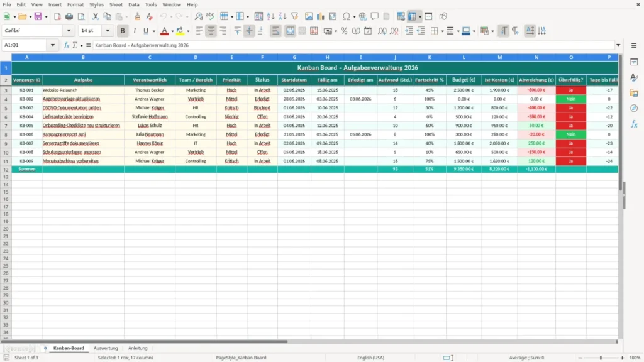Toggle Merge and Center Cells
Screen dimensions: 644x362
coord(291,31)
